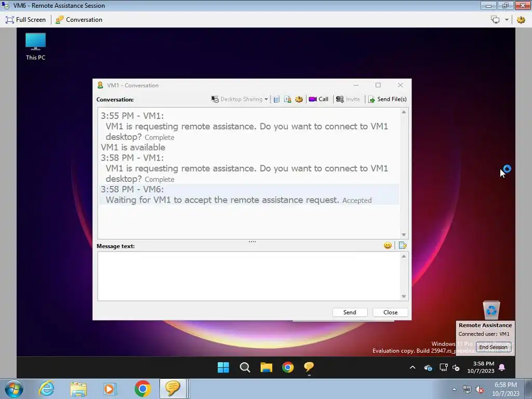Show hidden icons chevron on remote taskbar
532x399 pixels.
point(413,367)
